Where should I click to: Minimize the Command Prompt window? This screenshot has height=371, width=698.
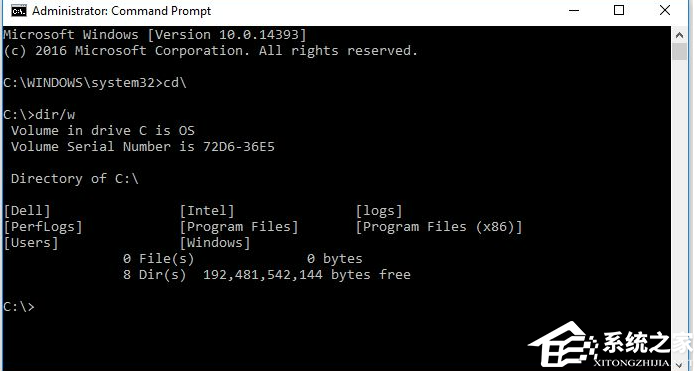(574, 10)
